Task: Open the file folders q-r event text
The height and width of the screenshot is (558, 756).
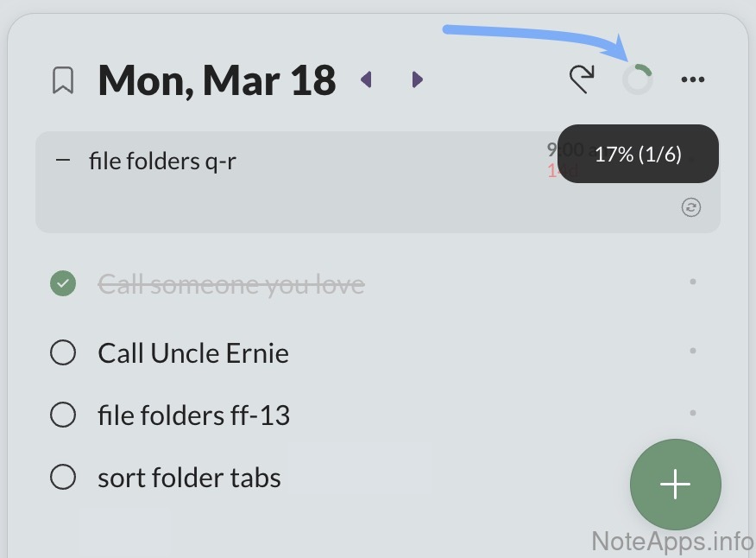Action: tap(162, 161)
